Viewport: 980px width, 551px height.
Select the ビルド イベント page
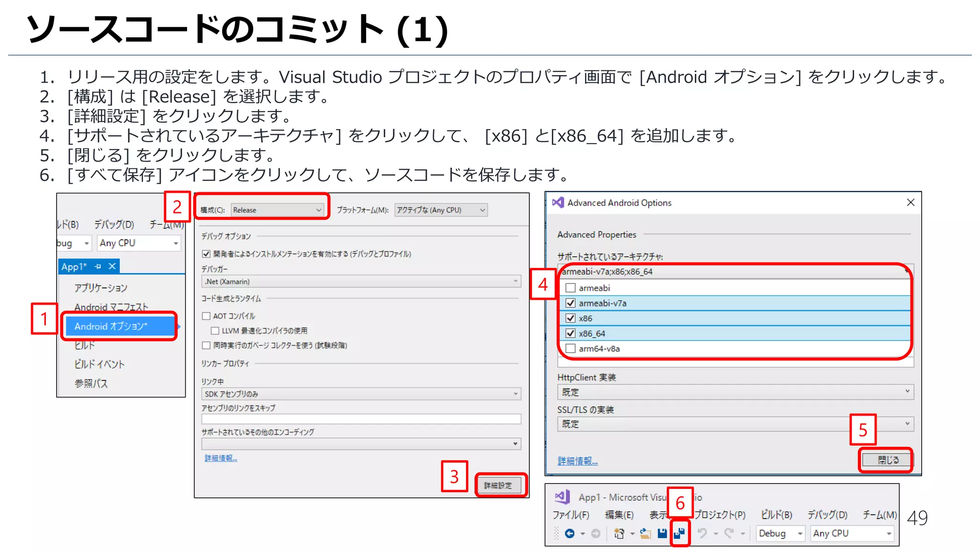[100, 364]
